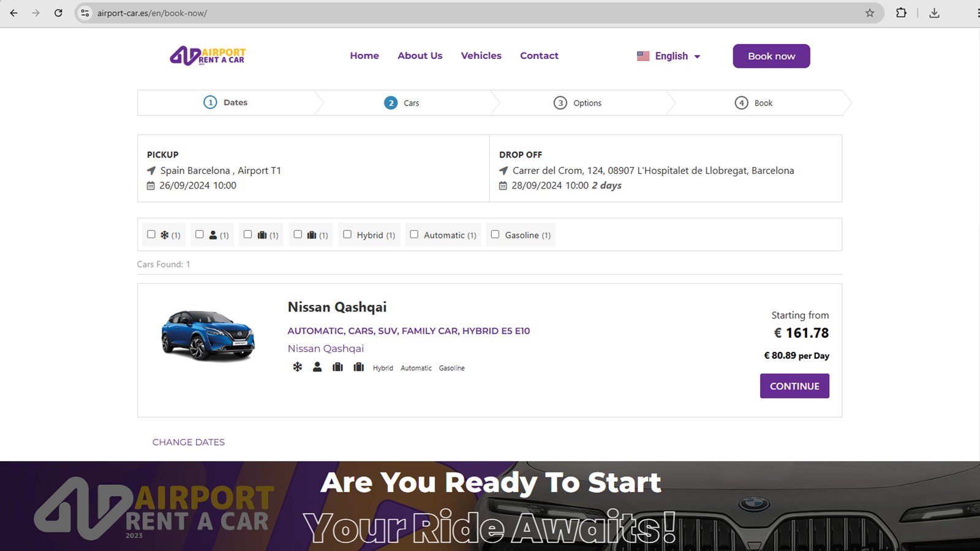Open the Vehicles menu item
980x551 pixels.
[481, 56]
